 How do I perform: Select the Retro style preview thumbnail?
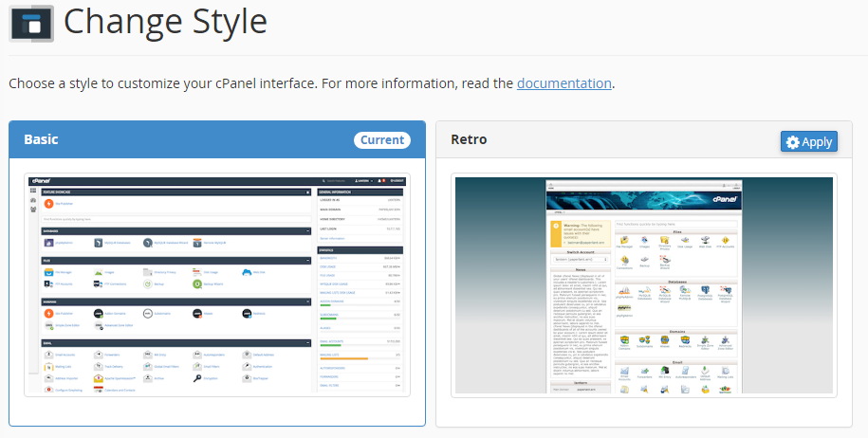click(x=644, y=285)
